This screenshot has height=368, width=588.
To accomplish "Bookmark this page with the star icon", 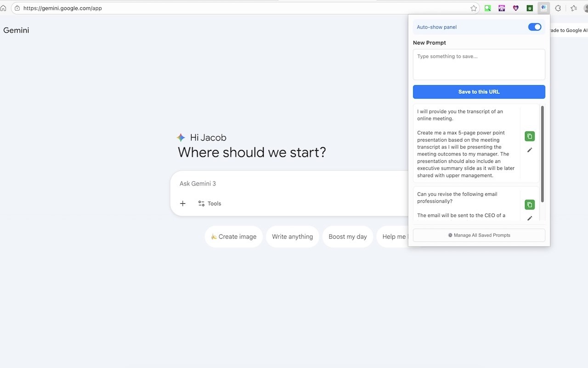I will click(474, 8).
